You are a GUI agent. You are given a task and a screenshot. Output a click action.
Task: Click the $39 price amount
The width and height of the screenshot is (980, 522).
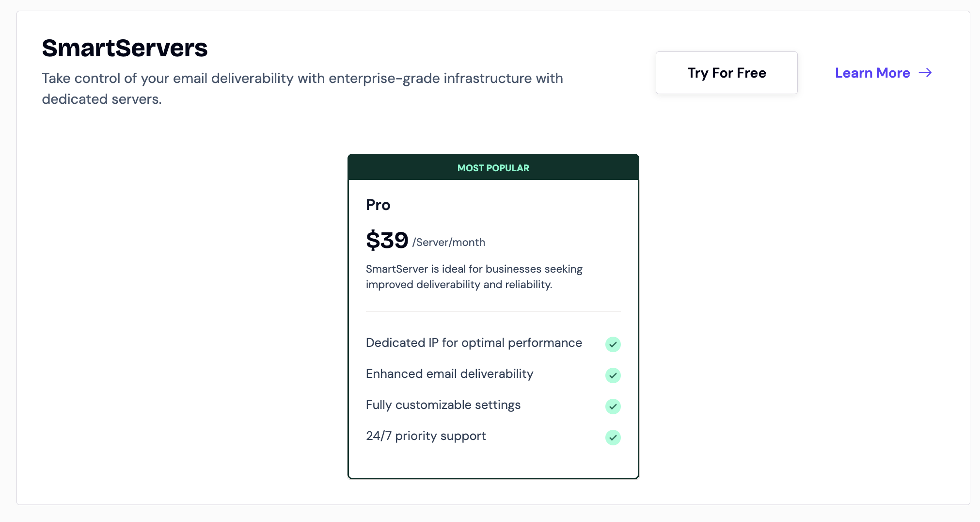coord(387,240)
